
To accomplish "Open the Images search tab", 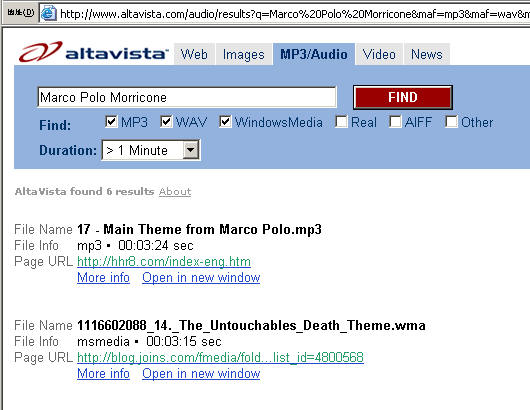I will point(244,54).
